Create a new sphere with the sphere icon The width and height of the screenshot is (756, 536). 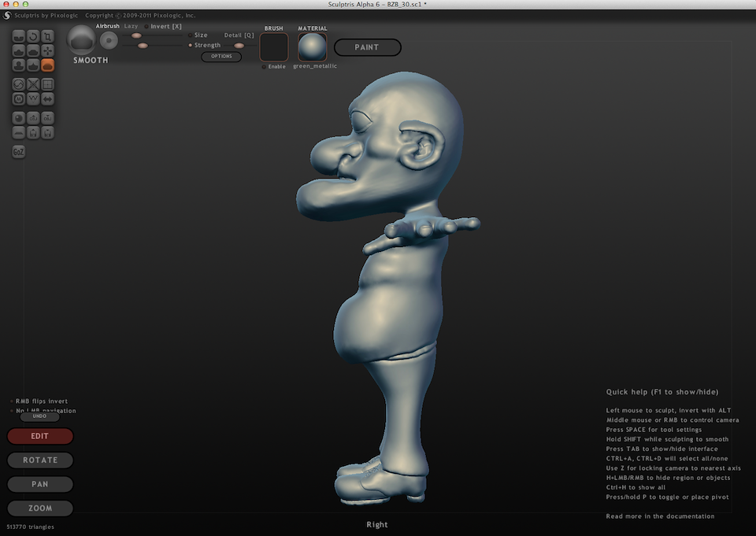tap(19, 118)
